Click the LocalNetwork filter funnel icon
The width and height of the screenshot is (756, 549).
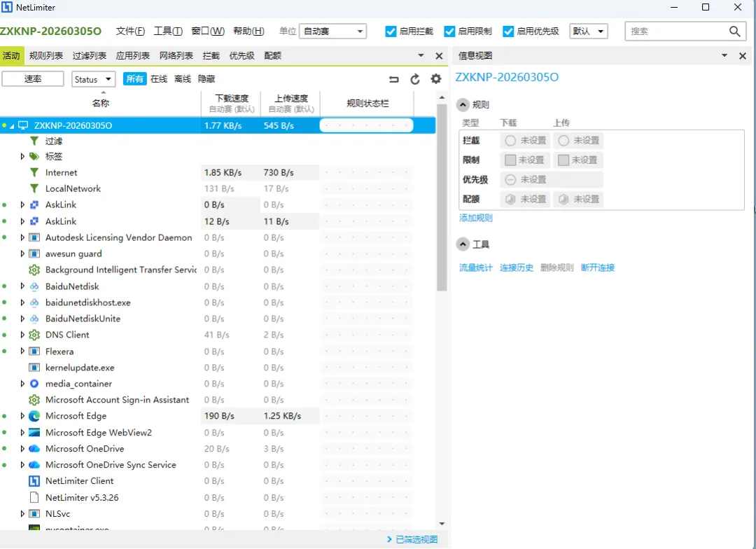[34, 188]
